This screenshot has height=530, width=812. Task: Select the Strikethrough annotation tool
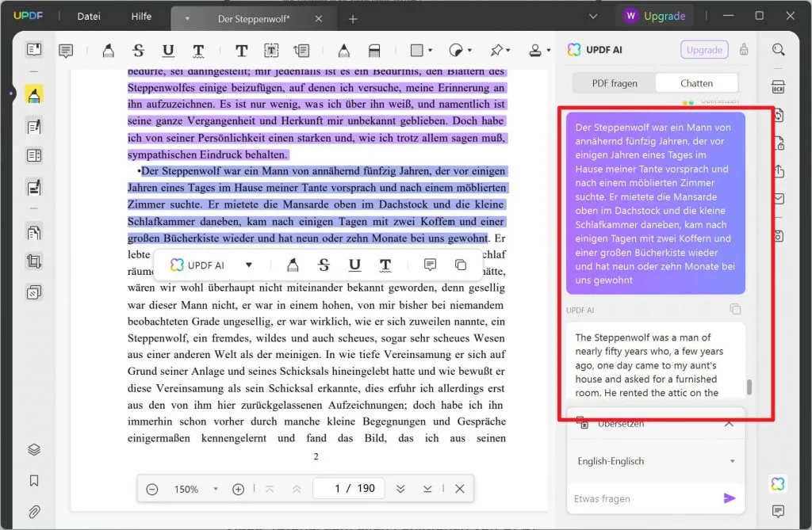click(138, 49)
